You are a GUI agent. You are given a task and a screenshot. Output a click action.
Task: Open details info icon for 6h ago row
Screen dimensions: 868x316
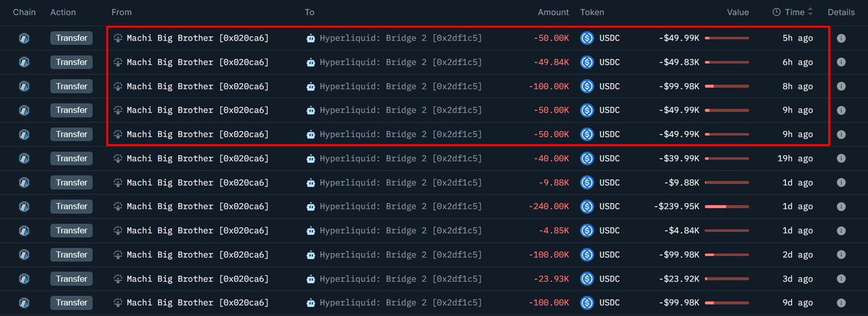pyautogui.click(x=841, y=62)
